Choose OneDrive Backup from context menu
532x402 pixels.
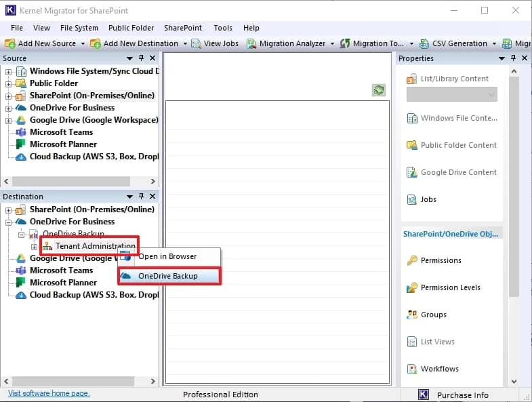click(x=169, y=276)
